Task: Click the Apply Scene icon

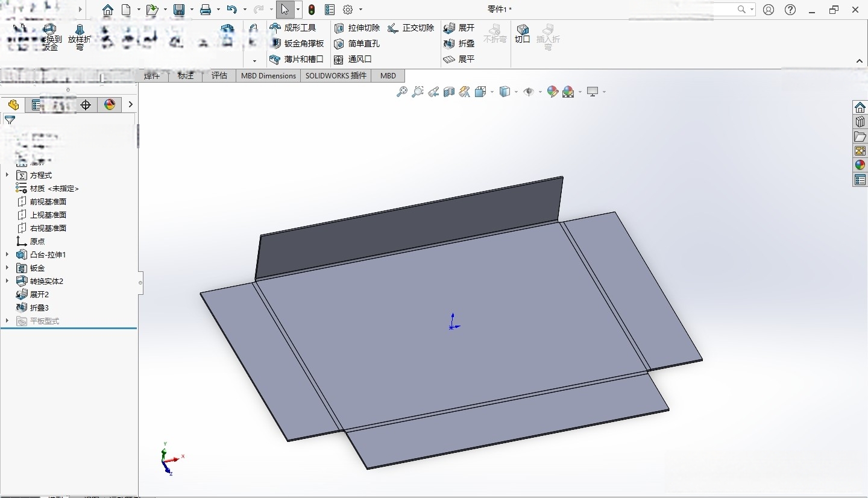Action: point(568,92)
